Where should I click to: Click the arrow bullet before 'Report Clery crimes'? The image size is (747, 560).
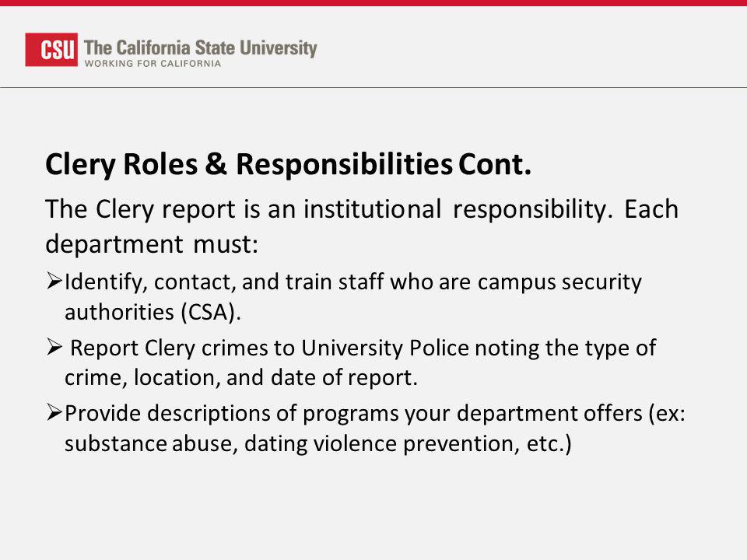pyautogui.click(x=54, y=347)
